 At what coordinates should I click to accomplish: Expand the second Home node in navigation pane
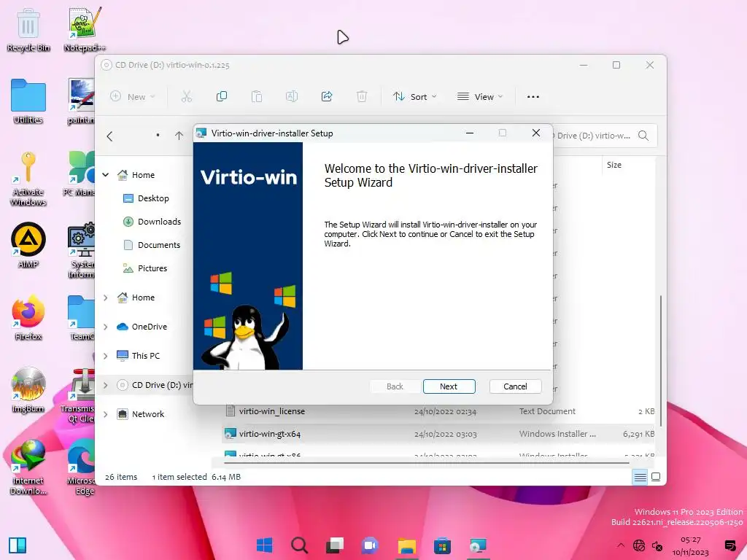[x=105, y=297]
